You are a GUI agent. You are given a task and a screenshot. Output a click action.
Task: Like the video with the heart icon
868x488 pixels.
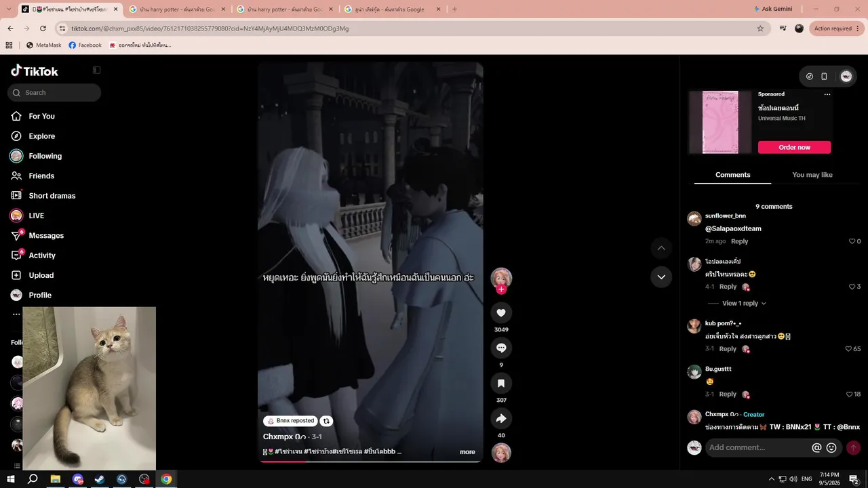click(x=501, y=313)
